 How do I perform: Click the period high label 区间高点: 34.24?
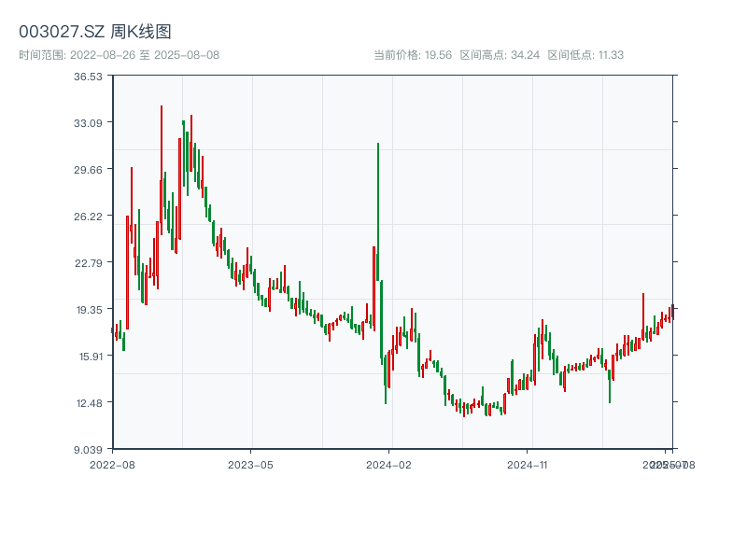coord(500,55)
